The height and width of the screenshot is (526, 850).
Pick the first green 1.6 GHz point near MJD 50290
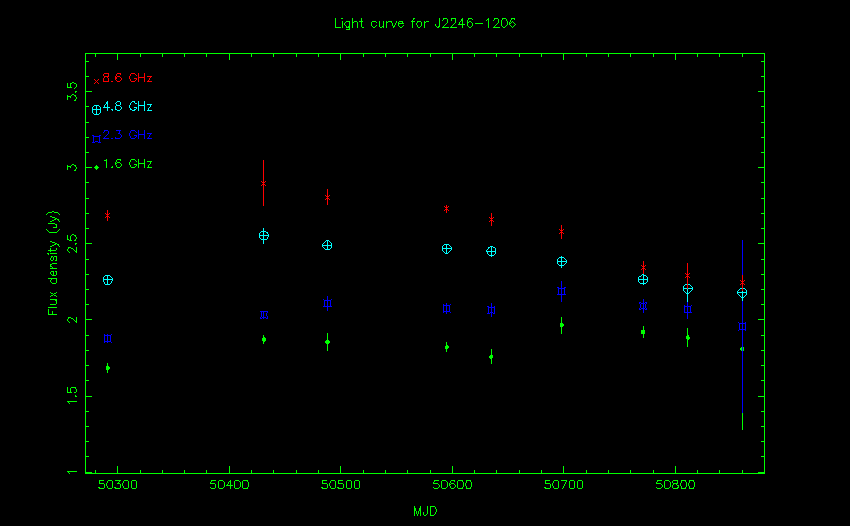108,368
